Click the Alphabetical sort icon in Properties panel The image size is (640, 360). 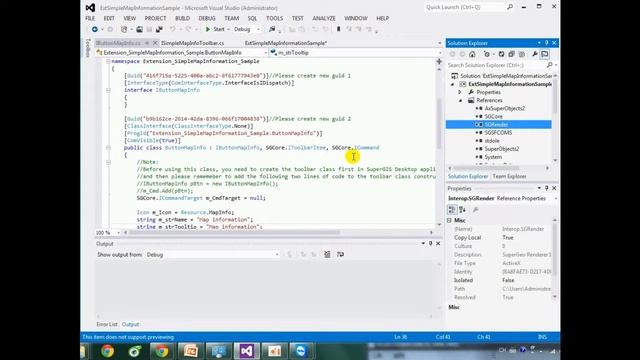[x=462, y=210]
